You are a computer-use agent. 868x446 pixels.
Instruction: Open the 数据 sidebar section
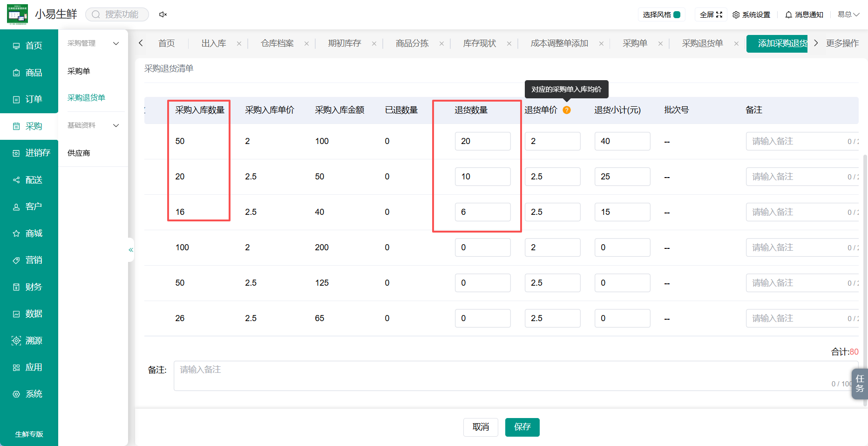[29, 314]
